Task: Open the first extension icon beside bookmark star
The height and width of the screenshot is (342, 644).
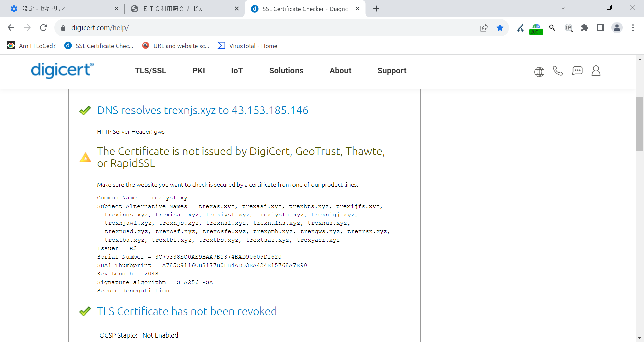Action: click(x=520, y=28)
